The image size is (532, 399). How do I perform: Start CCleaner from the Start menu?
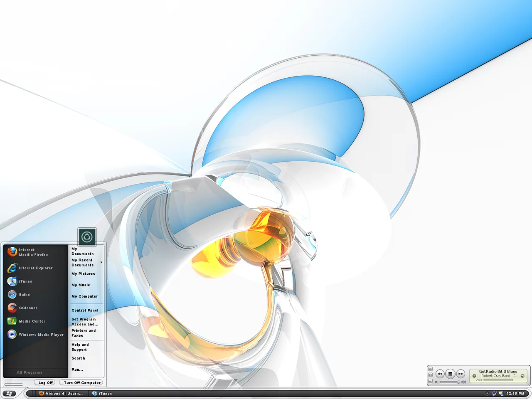(28, 308)
